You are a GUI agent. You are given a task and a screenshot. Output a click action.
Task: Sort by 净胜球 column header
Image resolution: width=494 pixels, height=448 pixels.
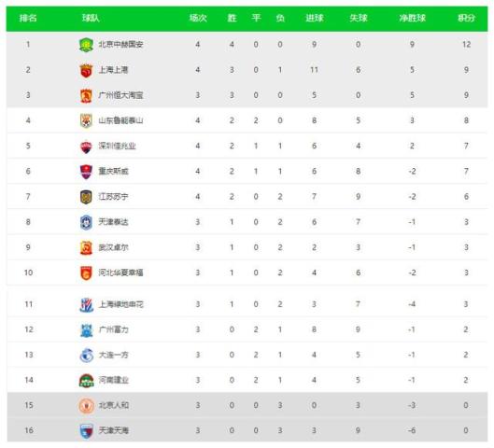coord(412,18)
